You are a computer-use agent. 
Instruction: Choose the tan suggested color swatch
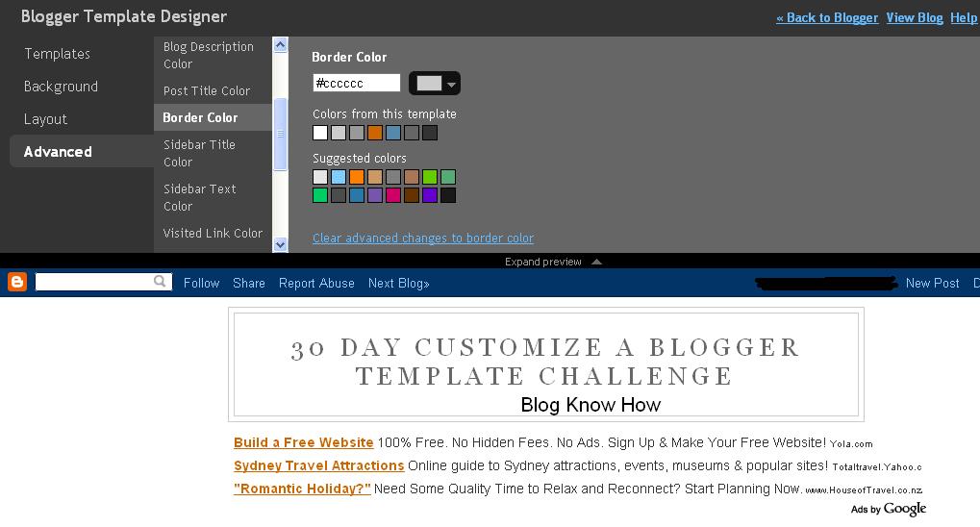(374, 177)
